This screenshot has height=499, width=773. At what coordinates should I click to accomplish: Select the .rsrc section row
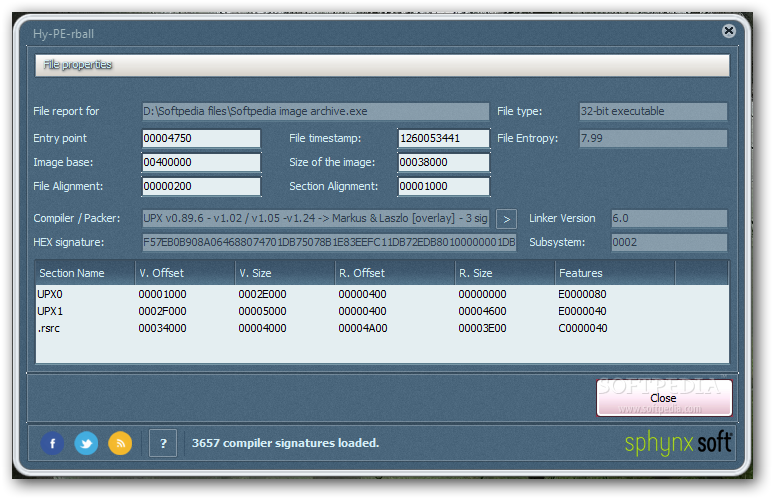pyautogui.click(x=382, y=328)
